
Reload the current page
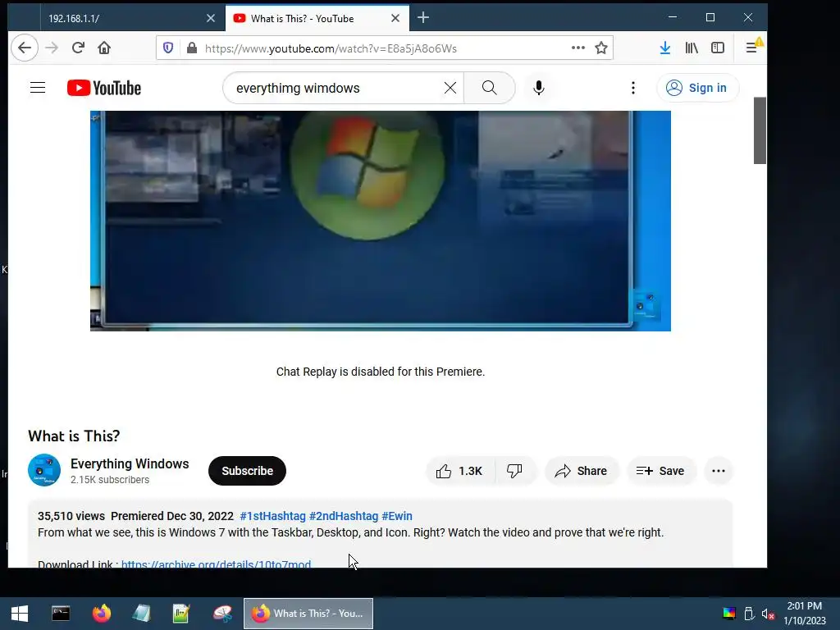(x=78, y=48)
